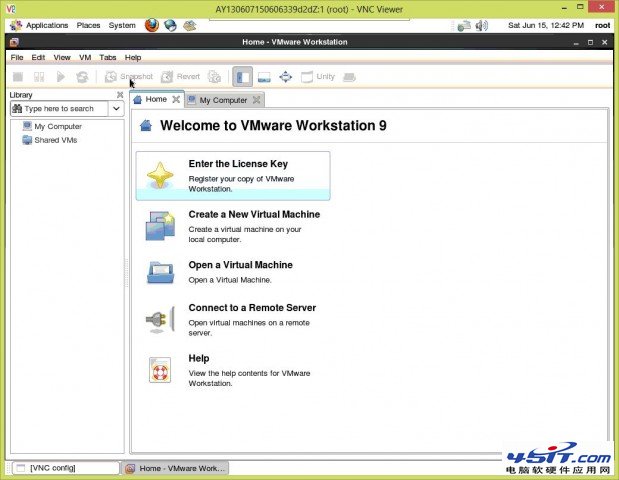
Task: Click the Power Off stop toolbar icon
Action: point(18,77)
